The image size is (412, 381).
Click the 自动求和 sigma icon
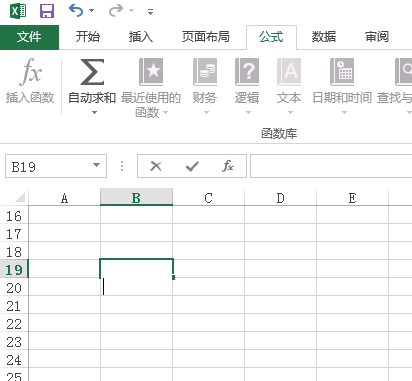click(x=92, y=72)
